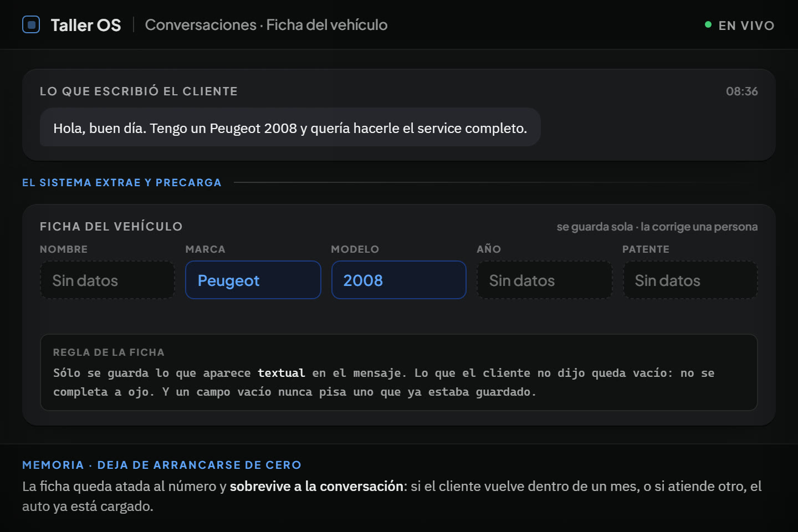The height and width of the screenshot is (532, 798).
Task: Click the NOMBRE field label
Action: (64, 249)
